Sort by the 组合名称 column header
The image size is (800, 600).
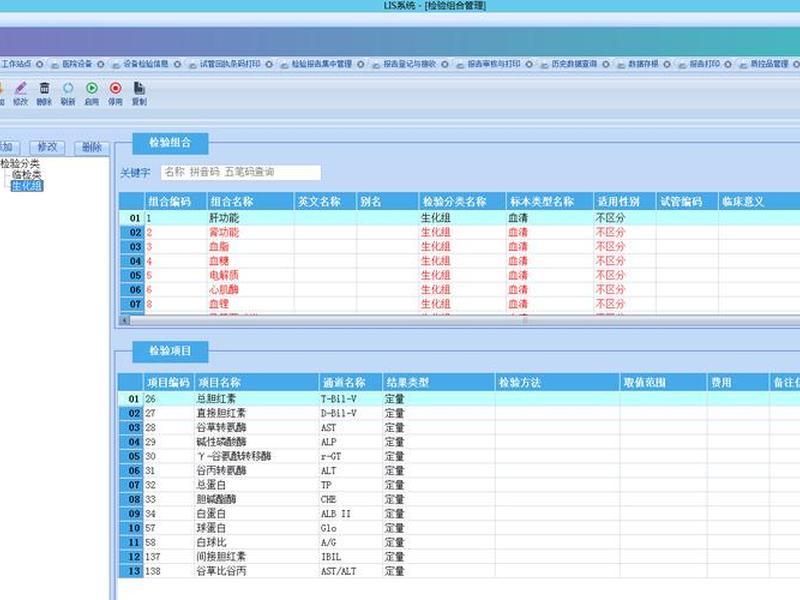tap(250, 202)
